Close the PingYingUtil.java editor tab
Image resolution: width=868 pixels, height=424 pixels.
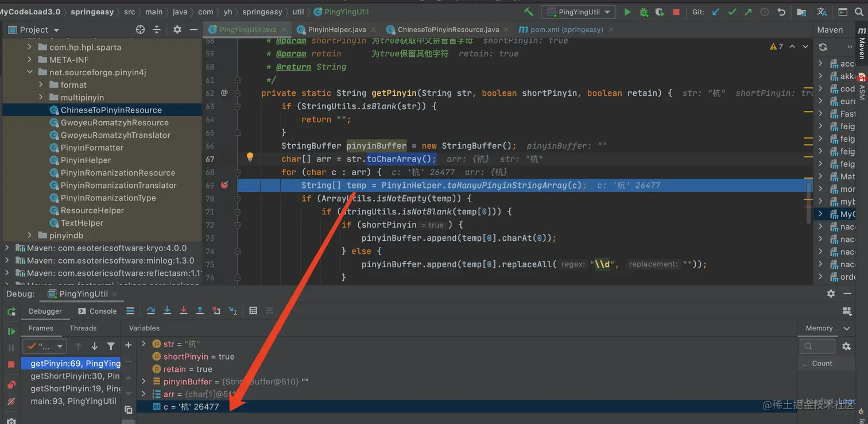pos(284,29)
